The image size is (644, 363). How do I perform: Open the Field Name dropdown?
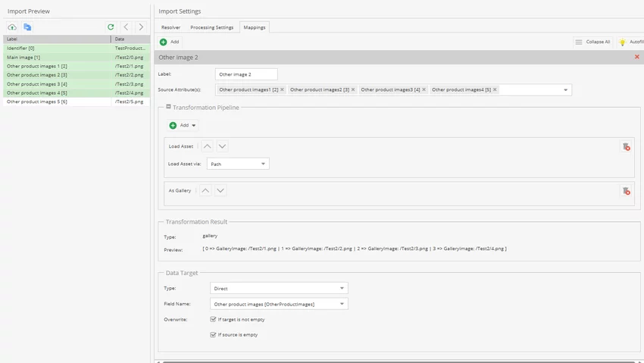pos(279,304)
